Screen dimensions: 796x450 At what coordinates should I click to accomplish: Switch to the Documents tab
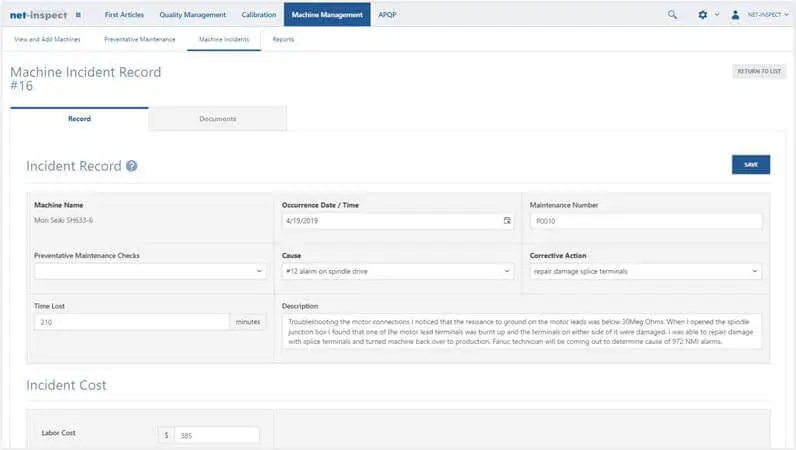217,119
